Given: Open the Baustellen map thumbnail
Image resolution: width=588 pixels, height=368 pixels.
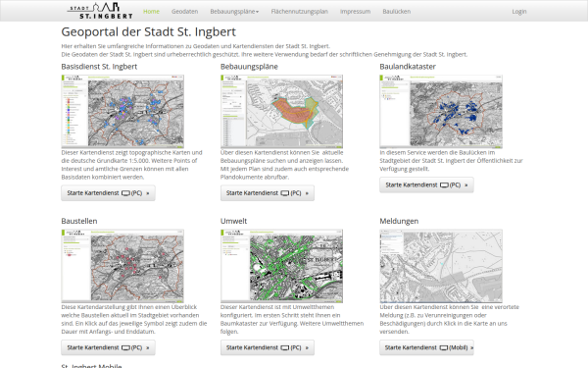Looking at the screenshot, I should tap(122, 266).
